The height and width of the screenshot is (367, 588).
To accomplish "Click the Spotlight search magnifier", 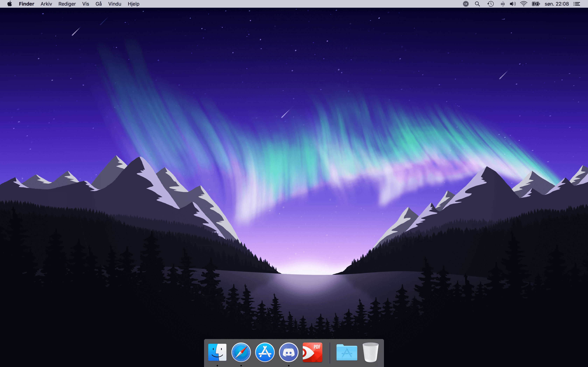I will (477, 4).
